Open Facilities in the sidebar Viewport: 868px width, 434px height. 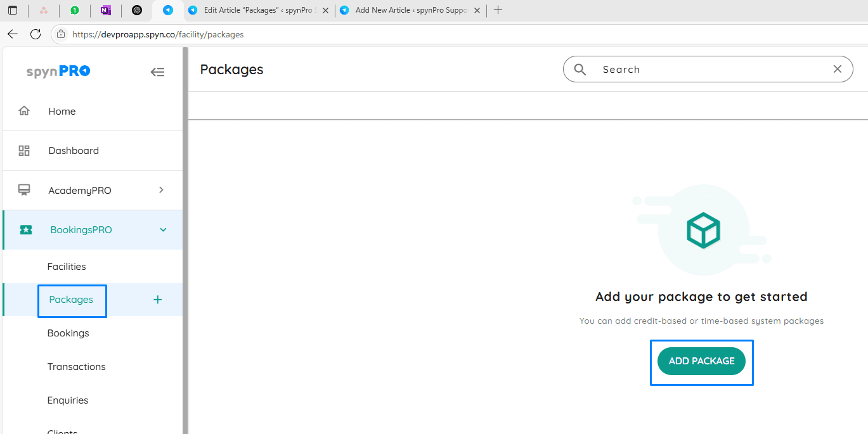click(x=67, y=267)
